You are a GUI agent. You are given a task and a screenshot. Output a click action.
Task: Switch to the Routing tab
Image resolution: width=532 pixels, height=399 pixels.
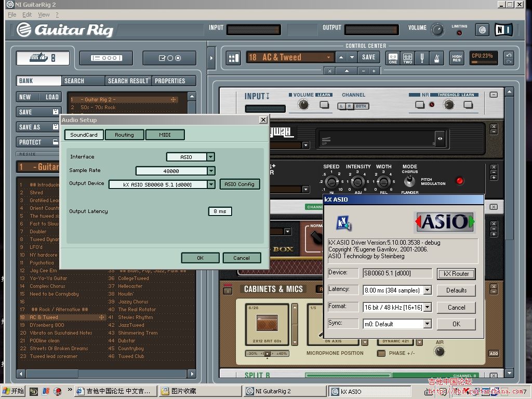coord(124,135)
